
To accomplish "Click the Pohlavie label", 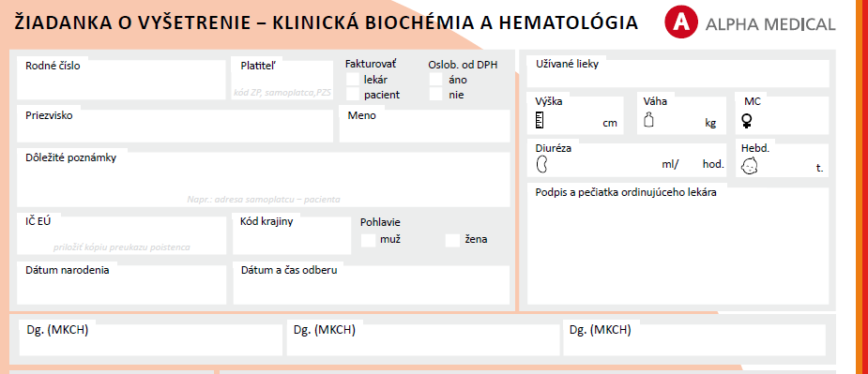I will 380,222.
